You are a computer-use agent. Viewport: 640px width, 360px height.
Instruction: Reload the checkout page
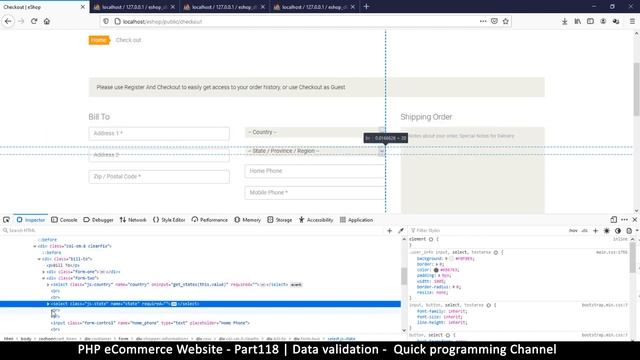point(34,21)
